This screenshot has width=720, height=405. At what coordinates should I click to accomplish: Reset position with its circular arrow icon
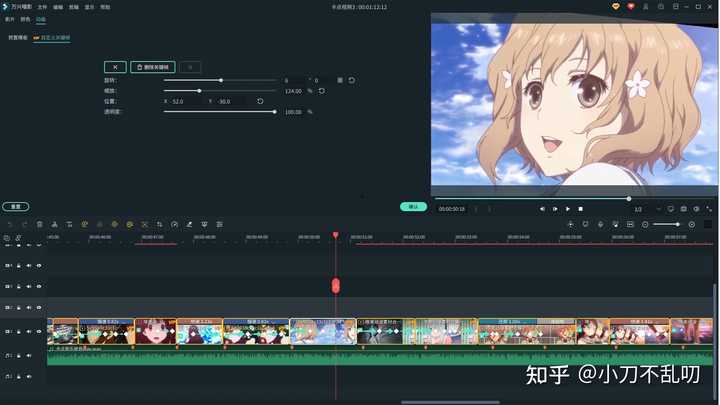[x=260, y=101]
